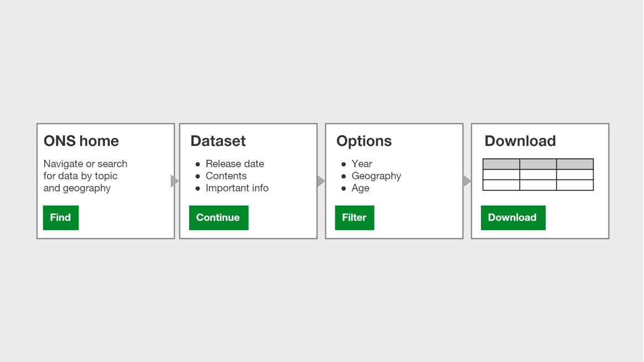Select the Download card heading

point(520,141)
